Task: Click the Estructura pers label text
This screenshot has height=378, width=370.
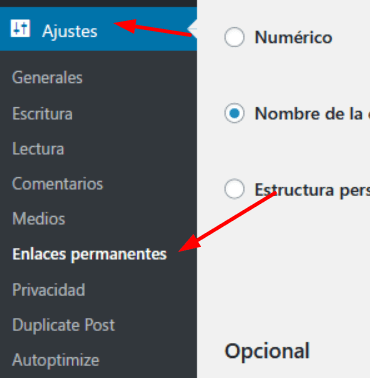Action: tap(312, 190)
